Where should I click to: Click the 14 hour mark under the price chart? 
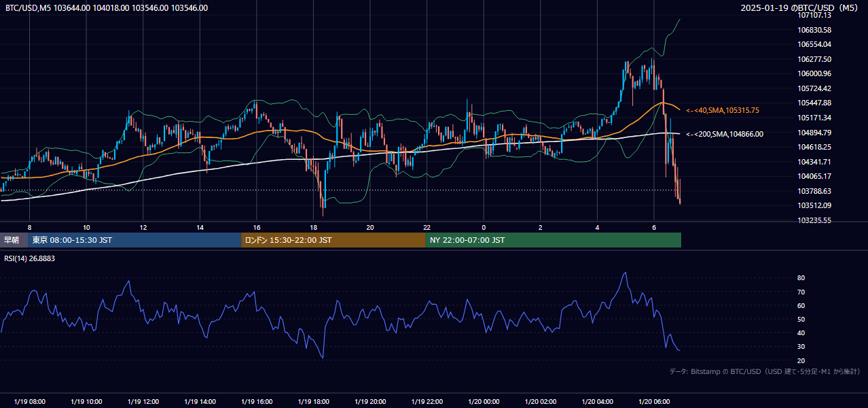(x=200, y=227)
